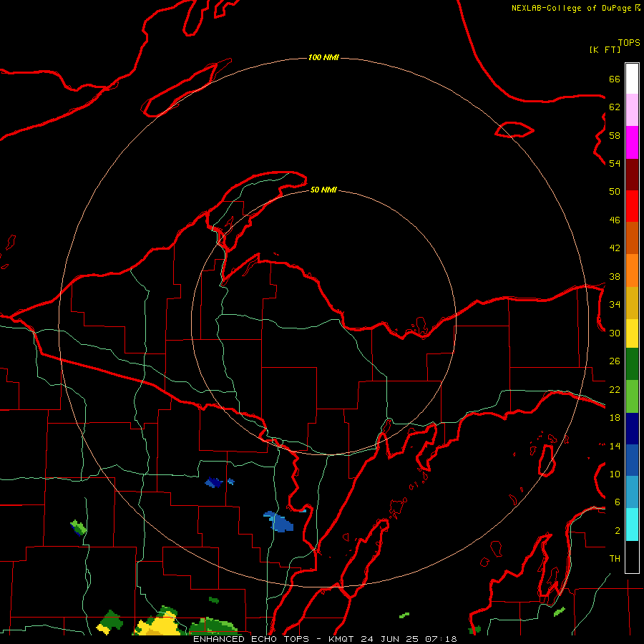Screen dimensions: 644x644
Task: Click the dark red swatch between 54 and 50
Action: [632, 175]
